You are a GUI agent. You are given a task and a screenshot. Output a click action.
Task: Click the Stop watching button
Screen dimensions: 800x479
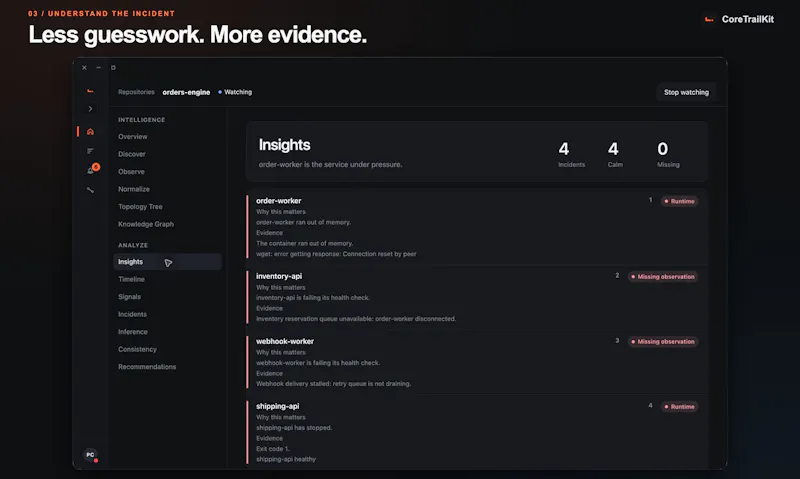point(686,92)
